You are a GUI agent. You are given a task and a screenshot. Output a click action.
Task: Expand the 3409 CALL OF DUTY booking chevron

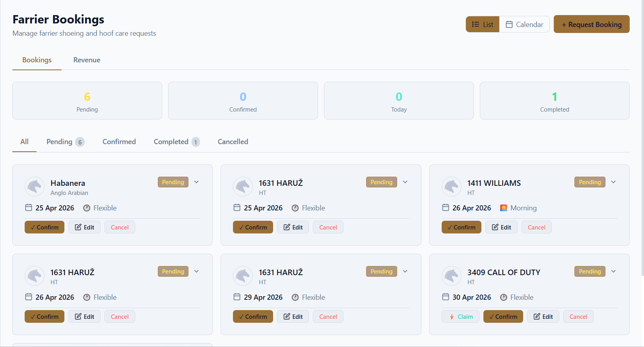coord(613,272)
